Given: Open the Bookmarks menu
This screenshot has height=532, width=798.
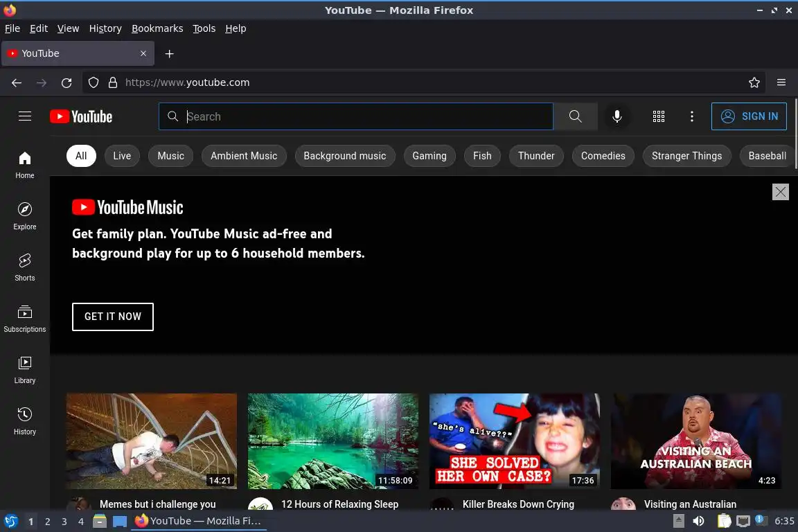Looking at the screenshot, I should pyautogui.click(x=157, y=28).
